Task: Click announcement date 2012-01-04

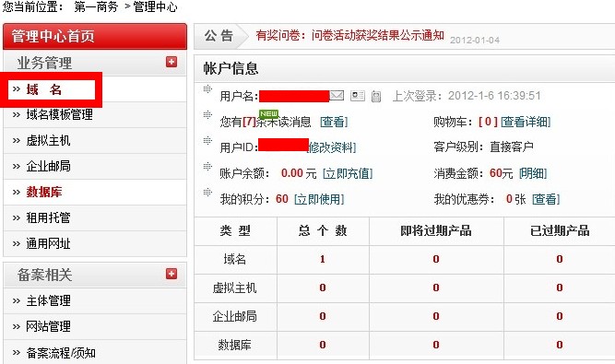Action: 475,40
